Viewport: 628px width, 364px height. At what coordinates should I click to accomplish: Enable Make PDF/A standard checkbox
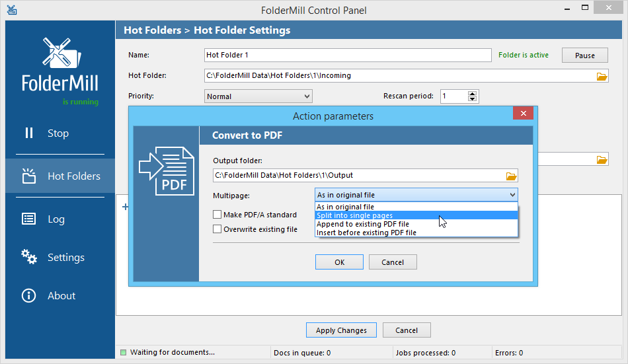tap(217, 215)
